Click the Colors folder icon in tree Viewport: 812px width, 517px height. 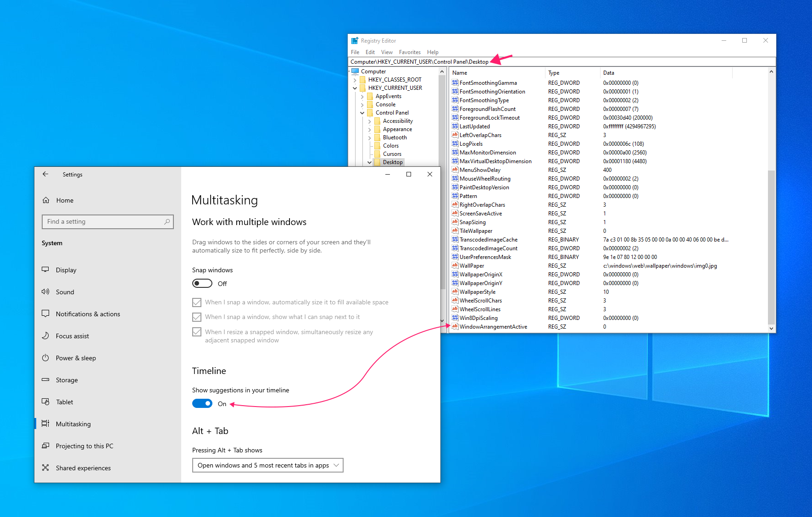pos(378,145)
